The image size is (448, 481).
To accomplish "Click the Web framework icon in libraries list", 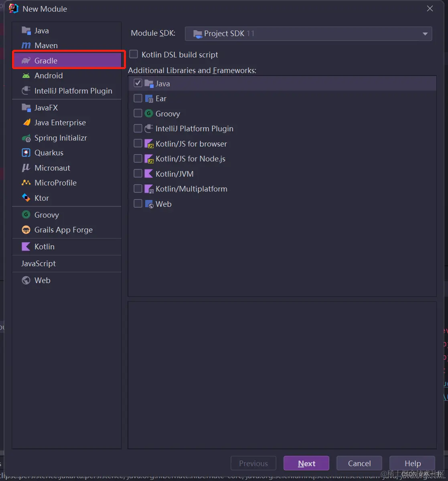I will point(149,204).
